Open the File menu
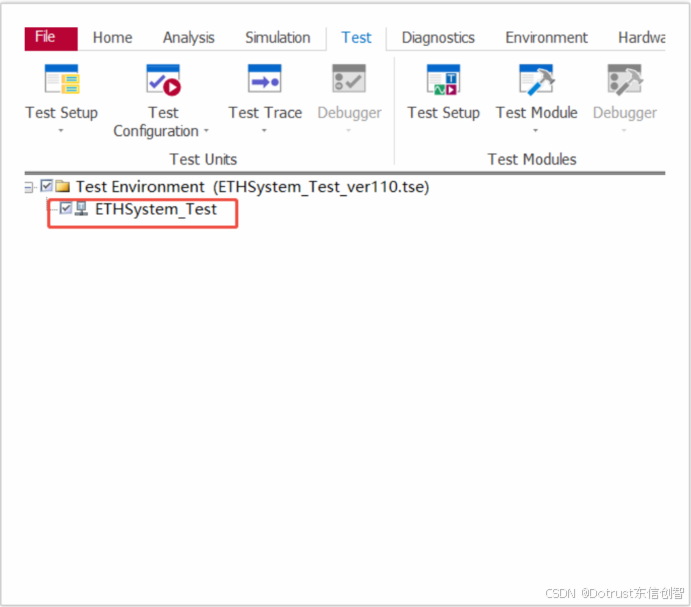The height and width of the screenshot is (607, 691). click(x=51, y=38)
